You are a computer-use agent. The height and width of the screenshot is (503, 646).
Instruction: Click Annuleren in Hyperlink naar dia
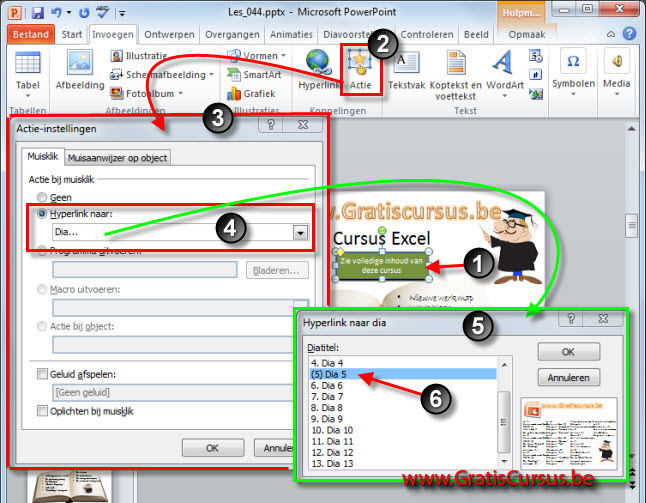[568, 377]
